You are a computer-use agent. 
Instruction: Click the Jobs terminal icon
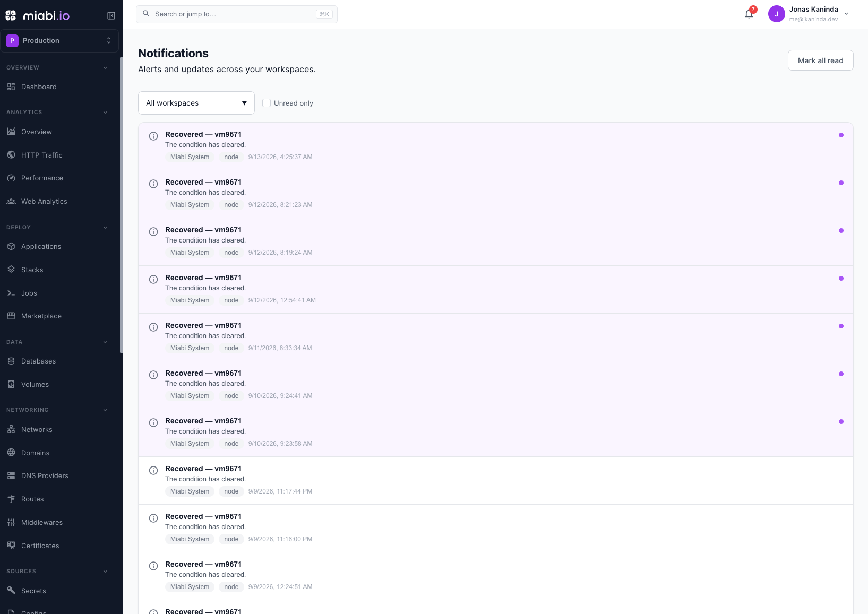[x=11, y=293]
